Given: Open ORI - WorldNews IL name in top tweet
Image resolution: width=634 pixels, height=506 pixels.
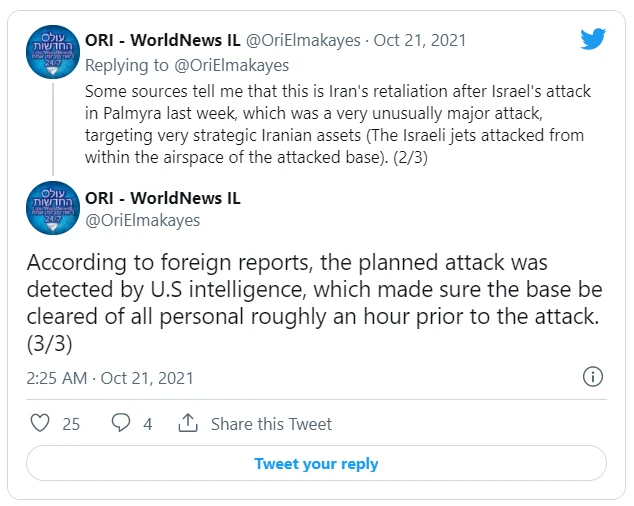Looking at the screenshot, I should (x=163, y=41).
